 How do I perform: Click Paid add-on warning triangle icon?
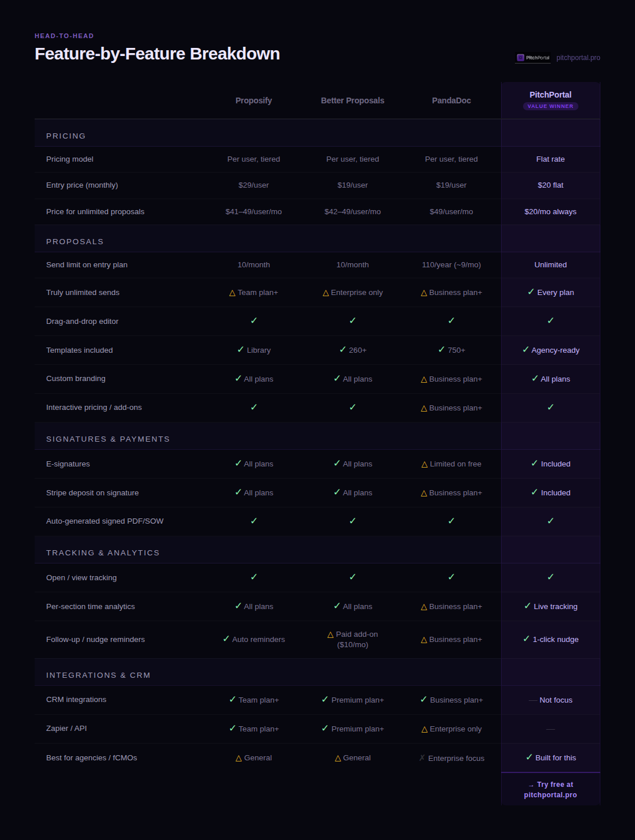[x=330, y=634]
